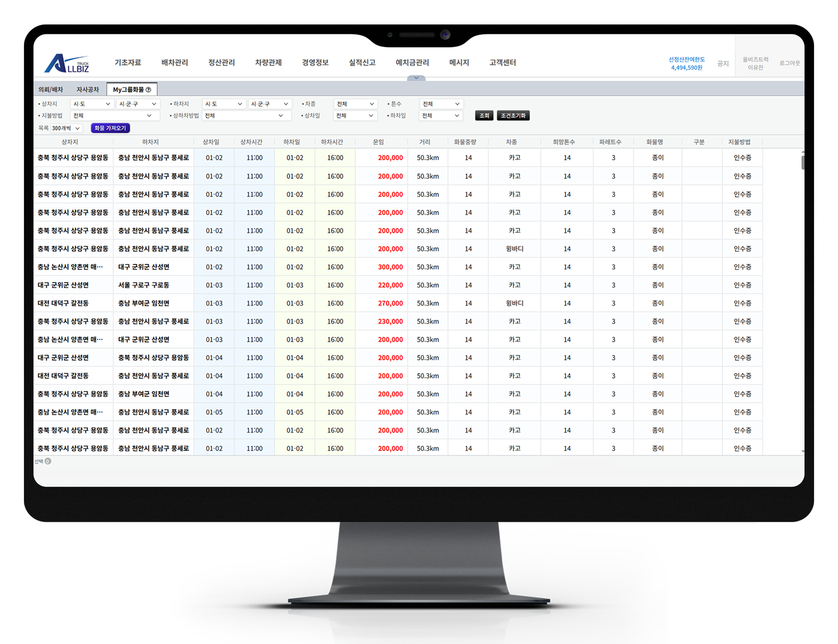Screen dimensions: 838x644
Task: Click the 로그아웃 link
Action: click(789, 63)
